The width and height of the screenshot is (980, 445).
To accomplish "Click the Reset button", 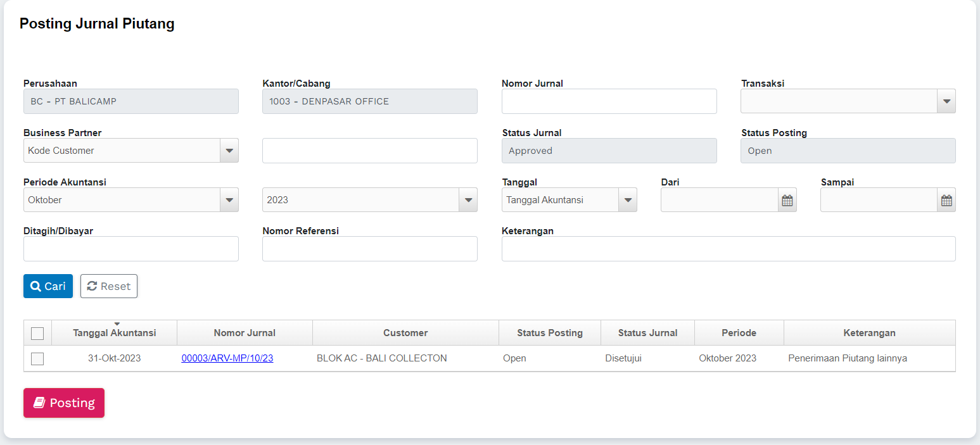I will (x=109, y=286).
